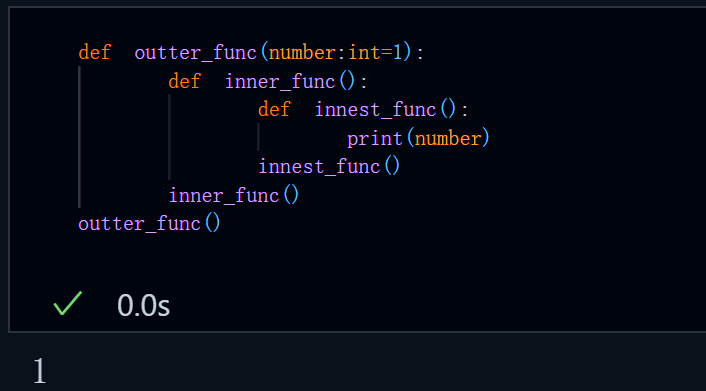The image size is (706, 391).
Task: Click the green success checkmark icon
Action: tap(68, 303)
